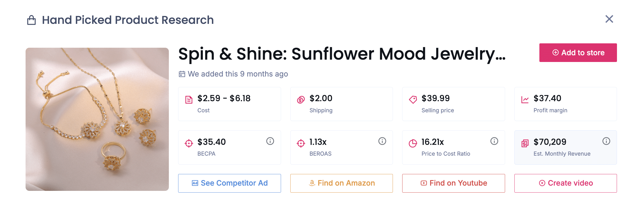Screen dimensions: 644x199
Task: Find this product on Youtube
Action: [x=453, y=183]
